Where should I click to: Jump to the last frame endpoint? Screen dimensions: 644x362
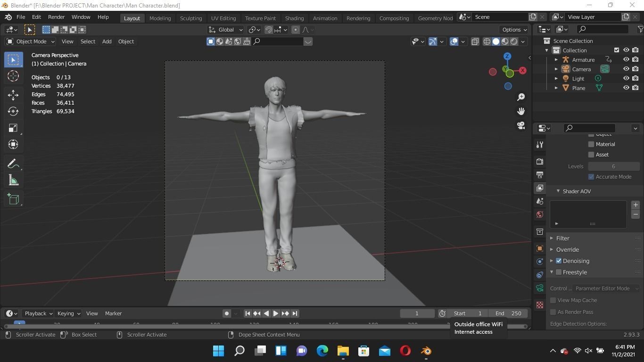tap(295, 313)
